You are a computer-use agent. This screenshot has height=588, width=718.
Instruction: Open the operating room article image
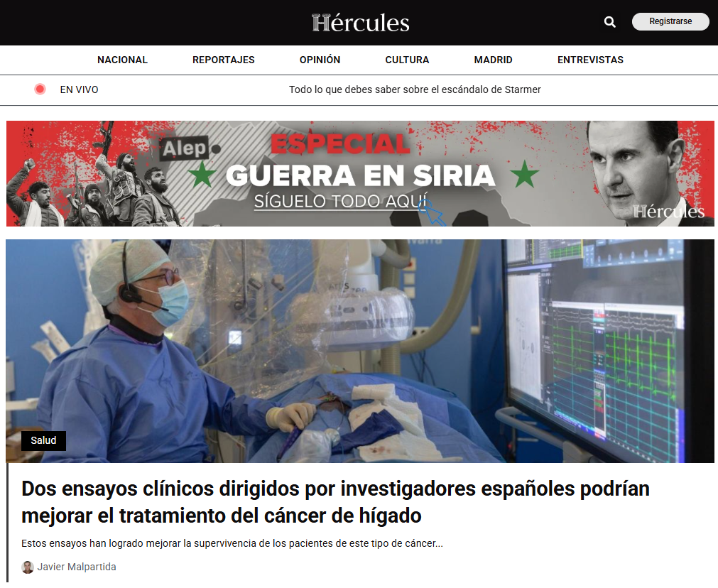[x=360, y=351]
